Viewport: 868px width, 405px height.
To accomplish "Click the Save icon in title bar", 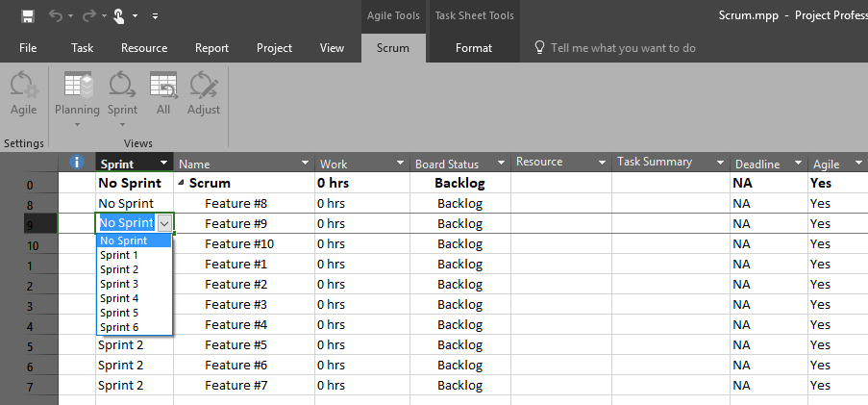I will click(x=28, y=15).
